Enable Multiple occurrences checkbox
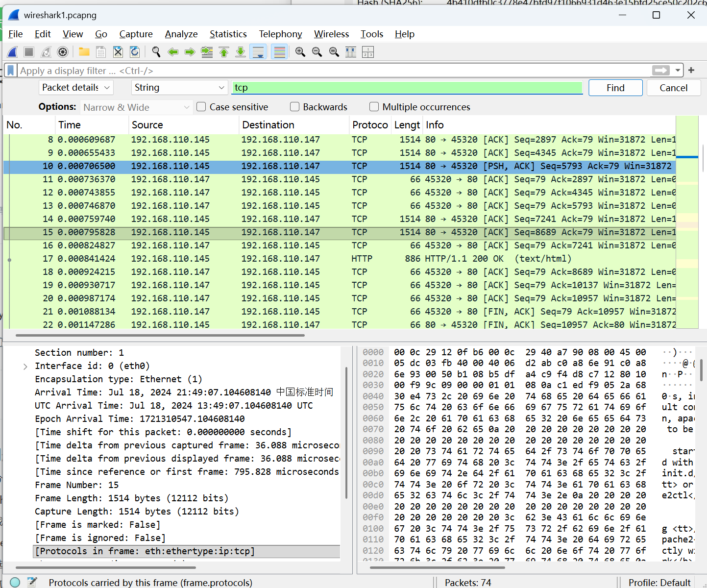The width and height of the screenshot is (707, 588). 374,107
